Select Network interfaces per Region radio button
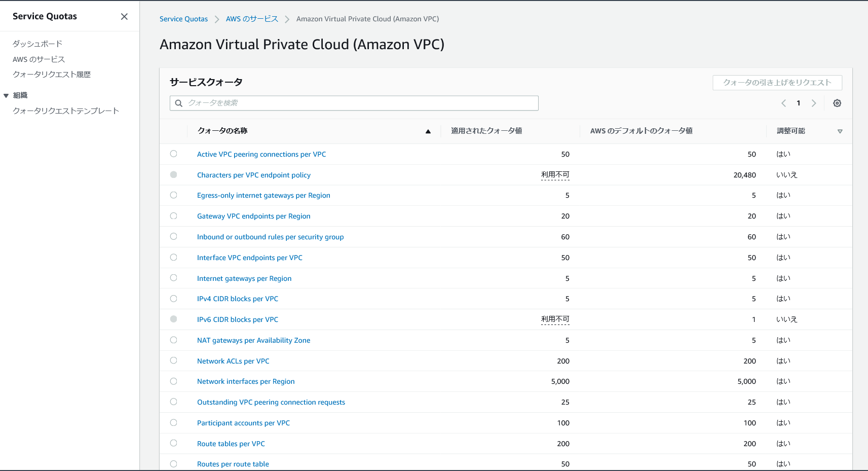The image size is (868, 471). pos(174,381)
